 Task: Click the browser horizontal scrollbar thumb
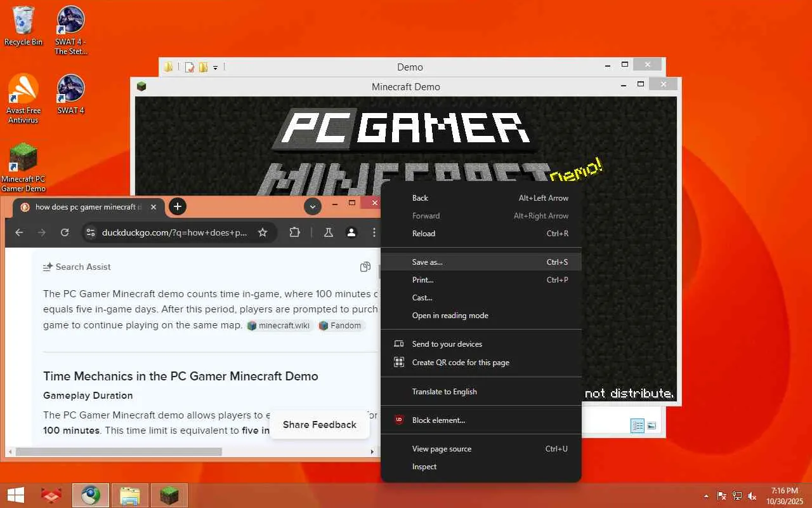click(119, 451)
